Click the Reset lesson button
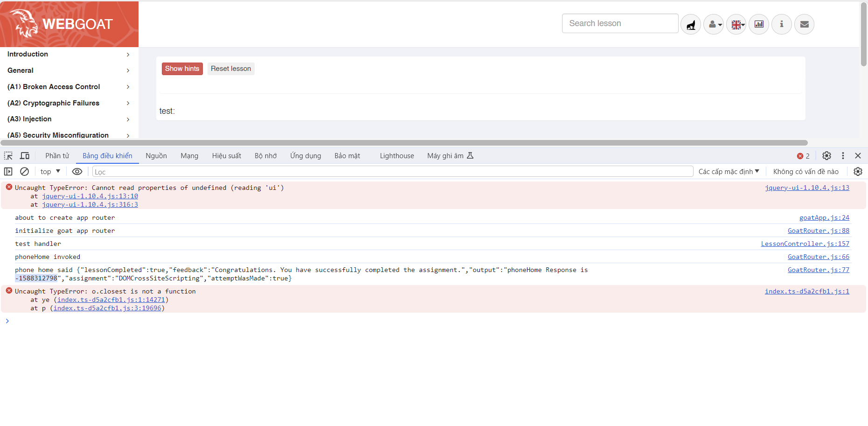The height and width of the screenshot is (426, 868). pyautogui.click(x=231, y=69)
